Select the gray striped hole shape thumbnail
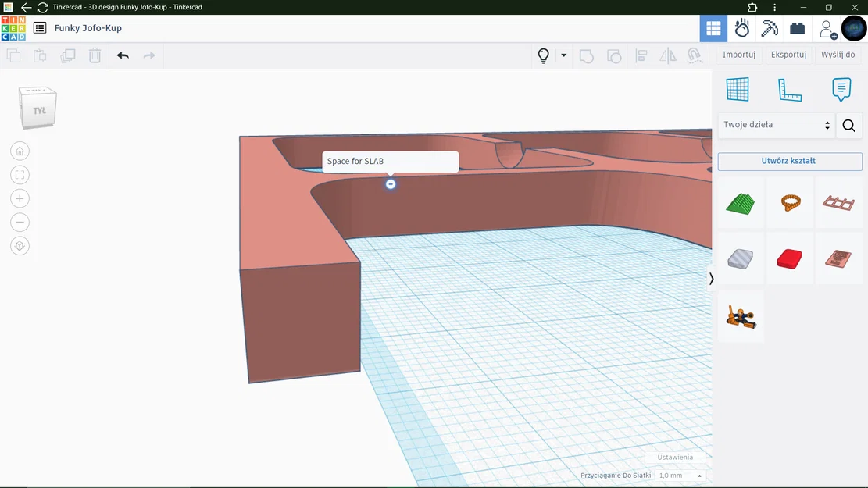Viewport: 868px width, 488px height. [741, 259]
